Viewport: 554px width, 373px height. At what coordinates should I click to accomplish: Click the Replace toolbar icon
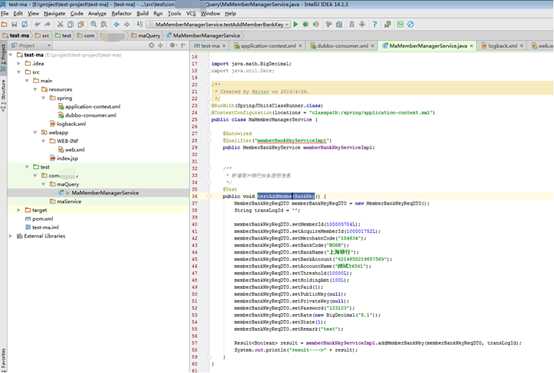click(x=104, y=24)
